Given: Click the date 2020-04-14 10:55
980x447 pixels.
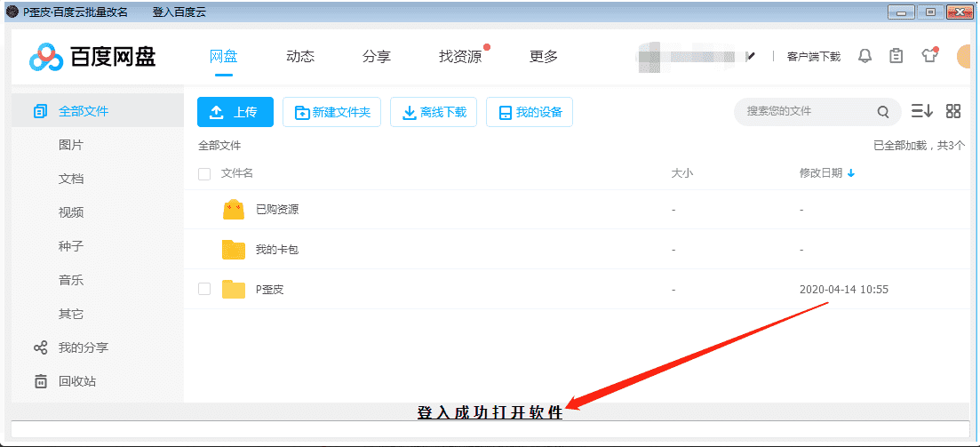Looking at the screenshot, I should 844,290.
